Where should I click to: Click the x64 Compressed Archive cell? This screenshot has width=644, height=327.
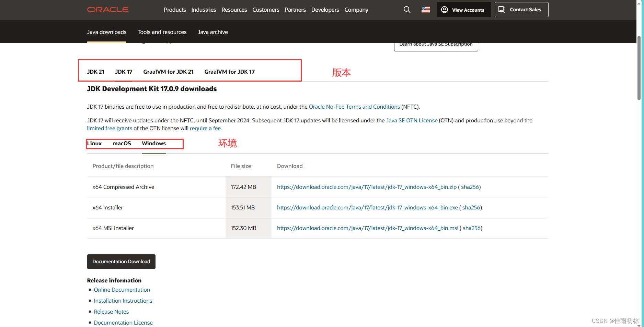tap(123, 187)
